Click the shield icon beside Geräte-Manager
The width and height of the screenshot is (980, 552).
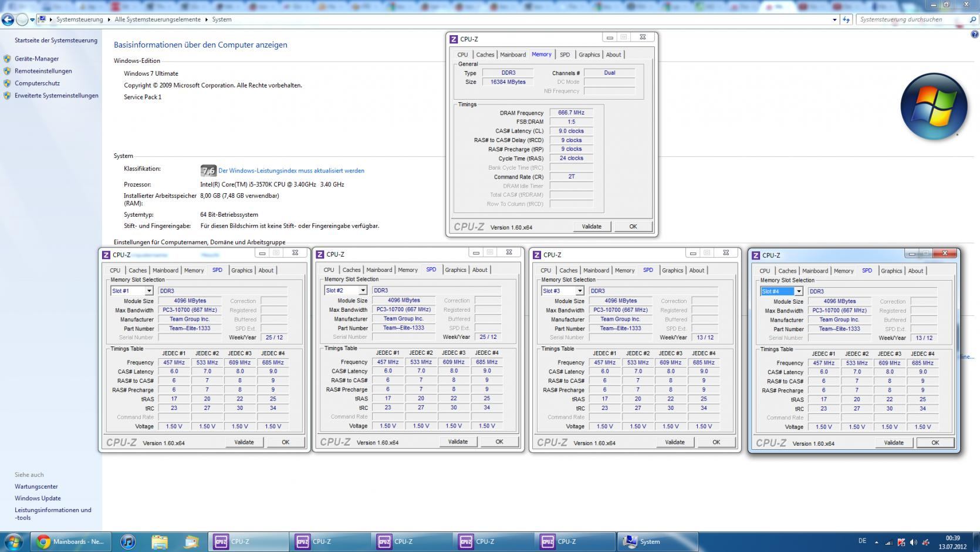point(7,59)
